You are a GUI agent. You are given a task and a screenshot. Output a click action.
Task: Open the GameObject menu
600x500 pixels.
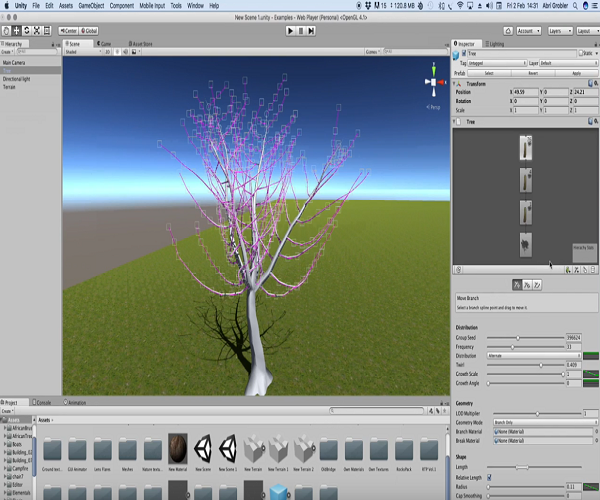coord(91,5)
